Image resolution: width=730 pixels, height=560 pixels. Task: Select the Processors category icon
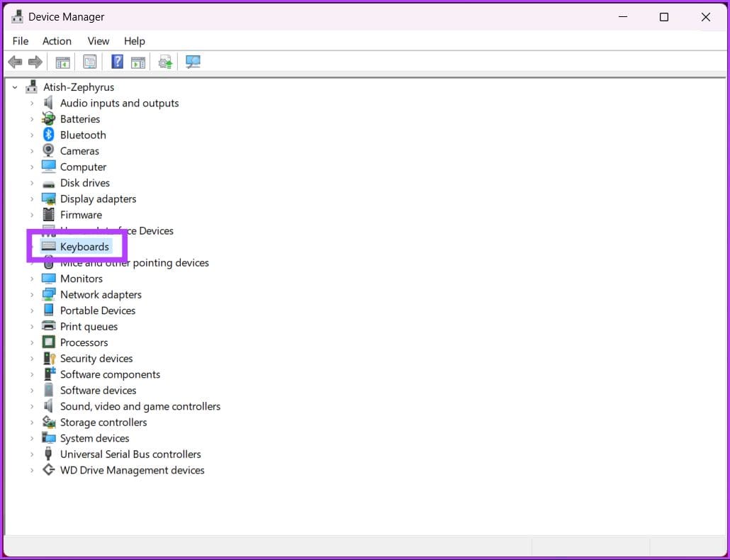pos(48,342)
